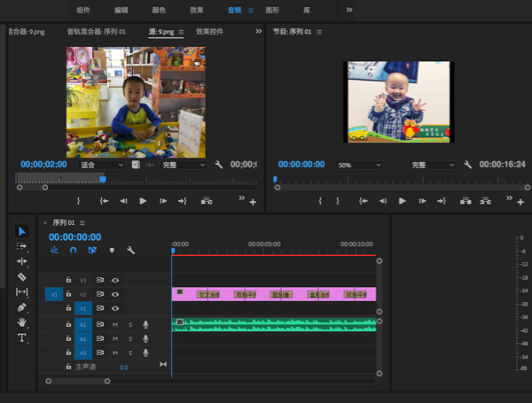
Task: Open program monitor 50% zoom dropdown
Action: (x=359, y=165)
